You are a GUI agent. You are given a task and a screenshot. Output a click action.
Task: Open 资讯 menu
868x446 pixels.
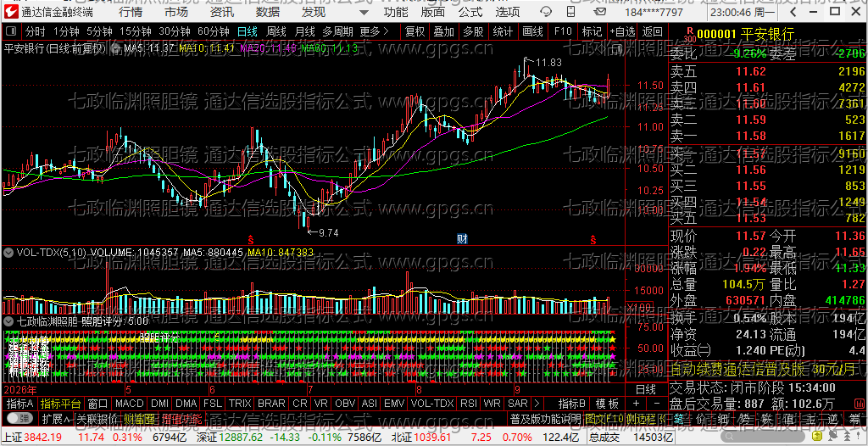[x=222, y=12]
